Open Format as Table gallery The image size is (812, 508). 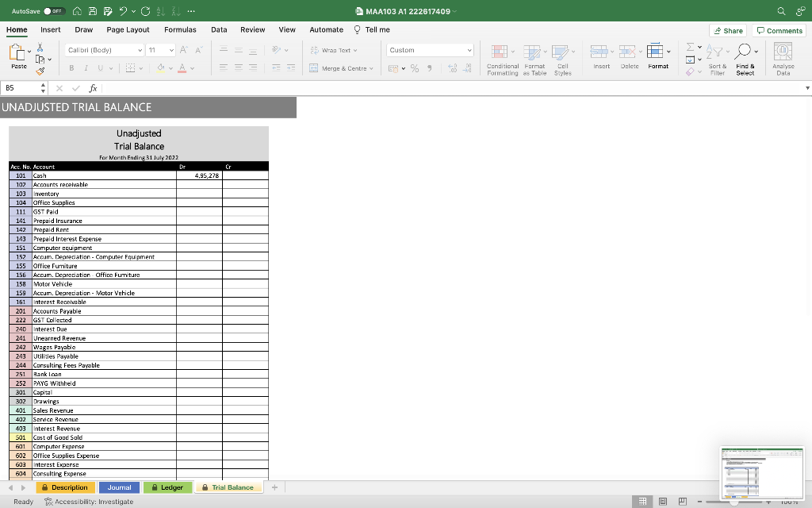tap(534, 60)
